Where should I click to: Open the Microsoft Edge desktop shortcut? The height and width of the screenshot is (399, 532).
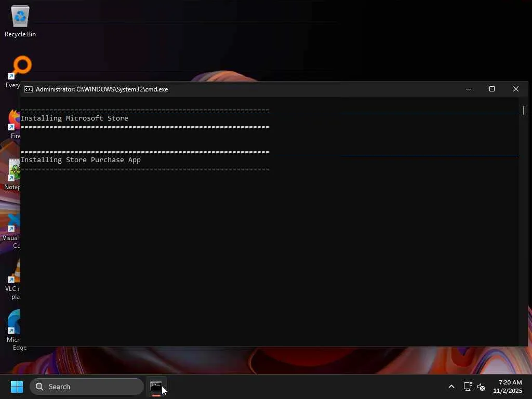point(14,329)
